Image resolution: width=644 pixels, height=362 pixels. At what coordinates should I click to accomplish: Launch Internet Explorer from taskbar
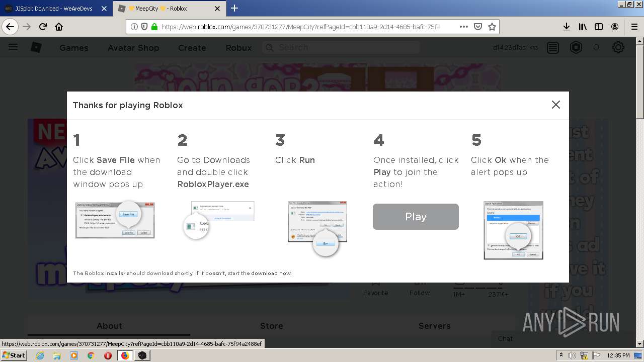coord(40,355)
